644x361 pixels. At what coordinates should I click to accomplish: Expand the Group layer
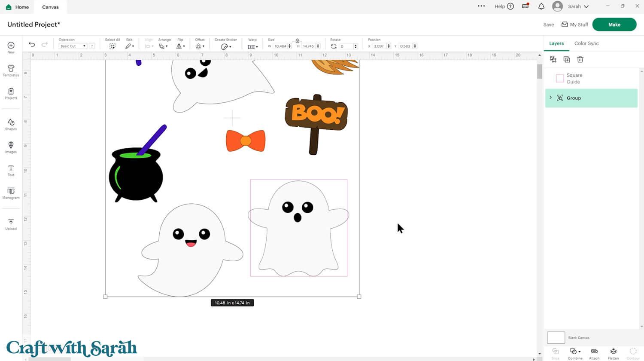pos(550,98)
